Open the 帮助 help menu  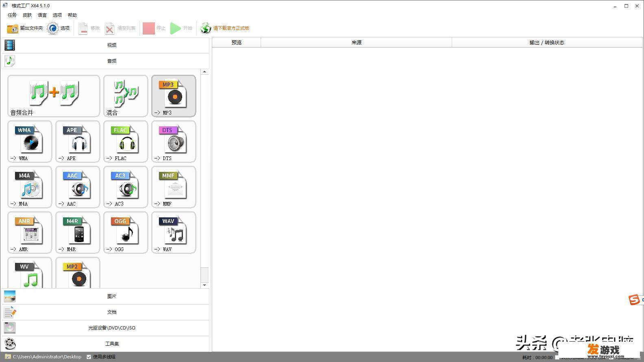72,15
